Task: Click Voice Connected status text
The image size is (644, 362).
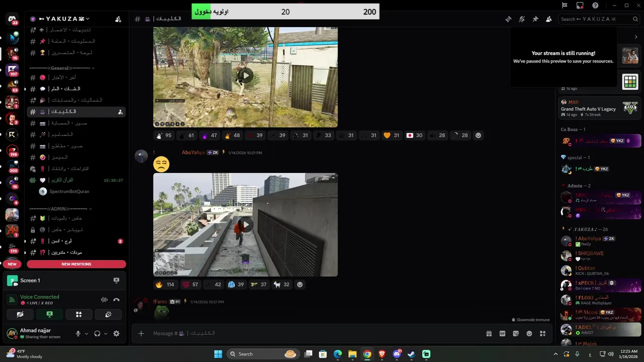Action: point(40,297)
